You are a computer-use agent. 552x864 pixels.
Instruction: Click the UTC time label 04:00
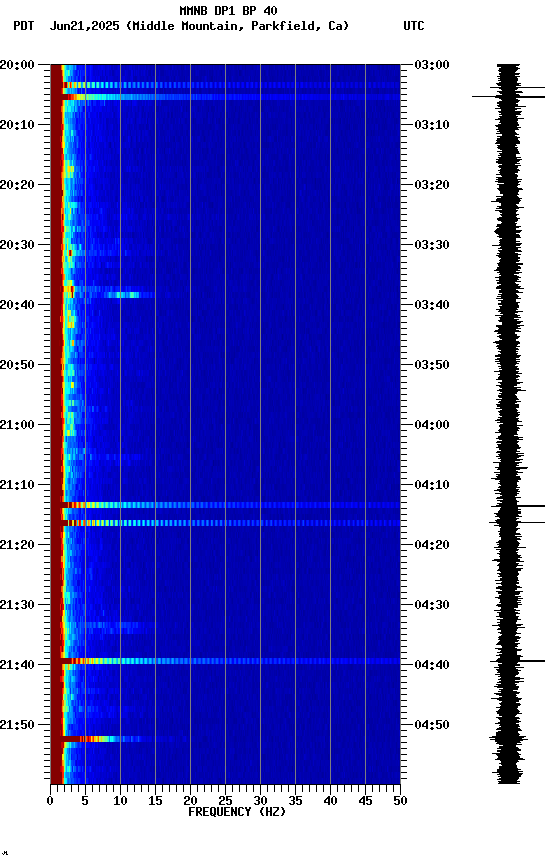click(432, 425)
